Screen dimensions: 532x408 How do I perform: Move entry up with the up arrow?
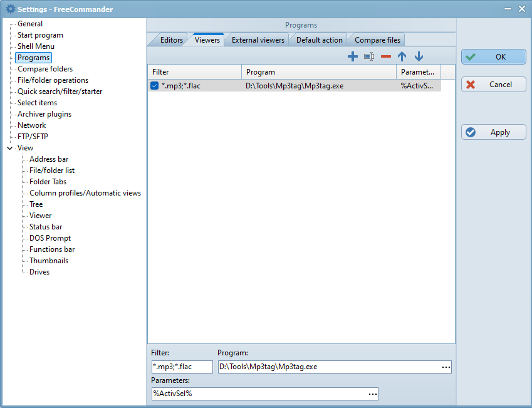pos(402,56)
